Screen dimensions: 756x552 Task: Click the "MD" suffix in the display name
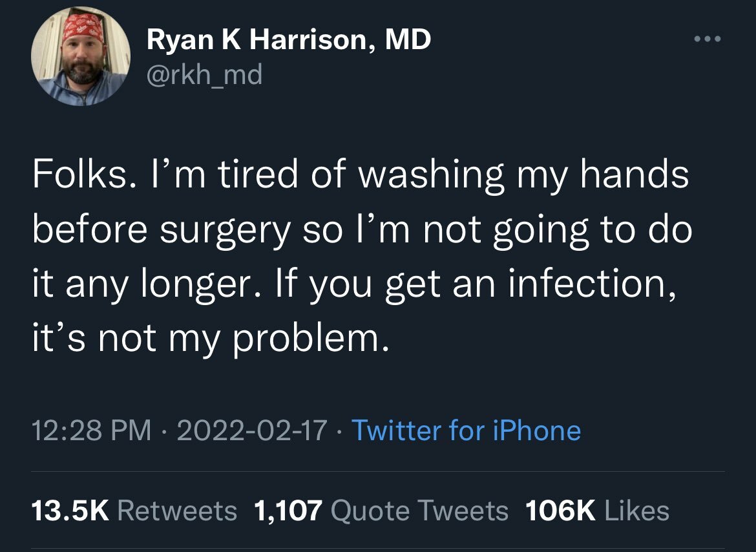(408, 41)
